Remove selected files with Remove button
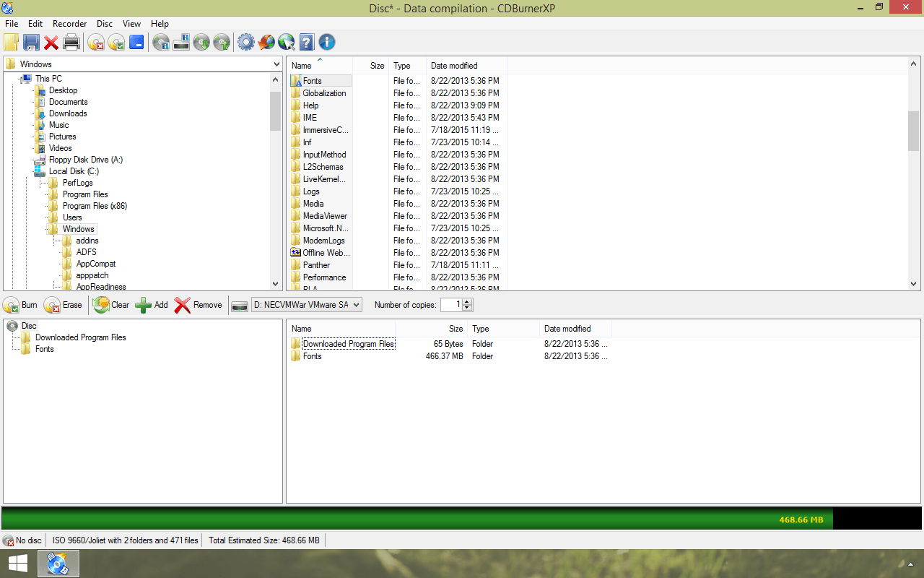The width and height of the screenshot is (924, 578). (x=197, y=304)
